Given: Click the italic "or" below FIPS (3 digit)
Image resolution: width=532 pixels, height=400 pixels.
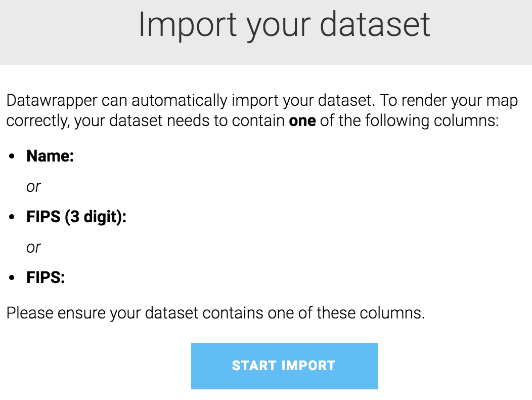Looking at the screenshot, I should [x=33, y=248].
